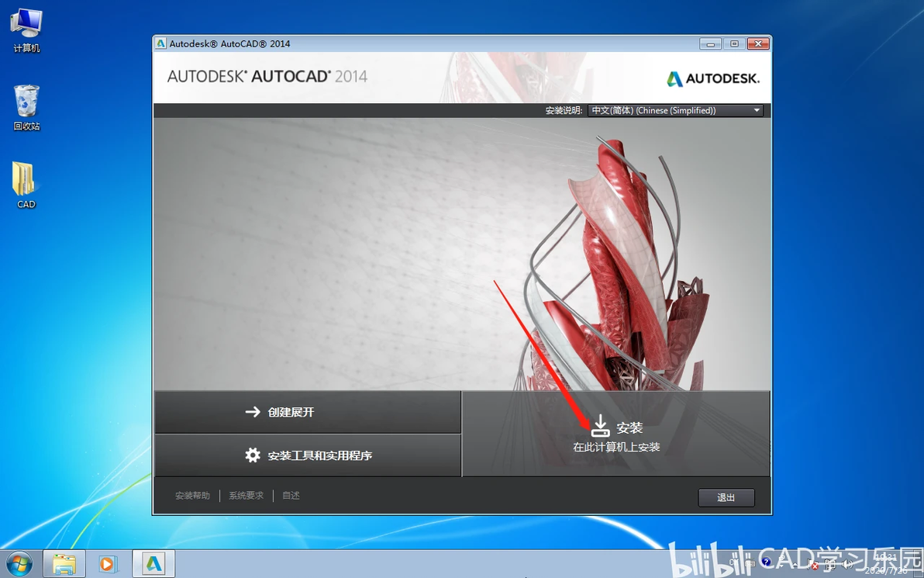Open the 安装帮助 link
The width and height of the screenshot is (924, 578).
pos(192,496)
